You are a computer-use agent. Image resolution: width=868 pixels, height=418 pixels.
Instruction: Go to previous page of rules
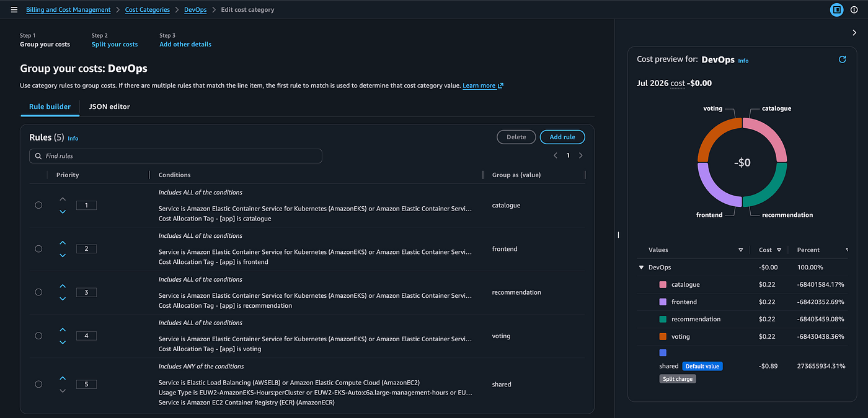tap(555, 155)
